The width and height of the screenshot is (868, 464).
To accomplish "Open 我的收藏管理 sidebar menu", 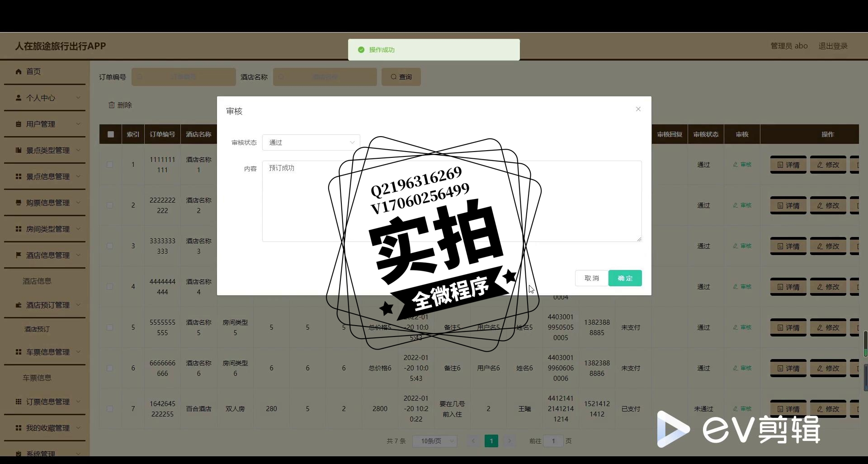I will [x=44, y=428].
